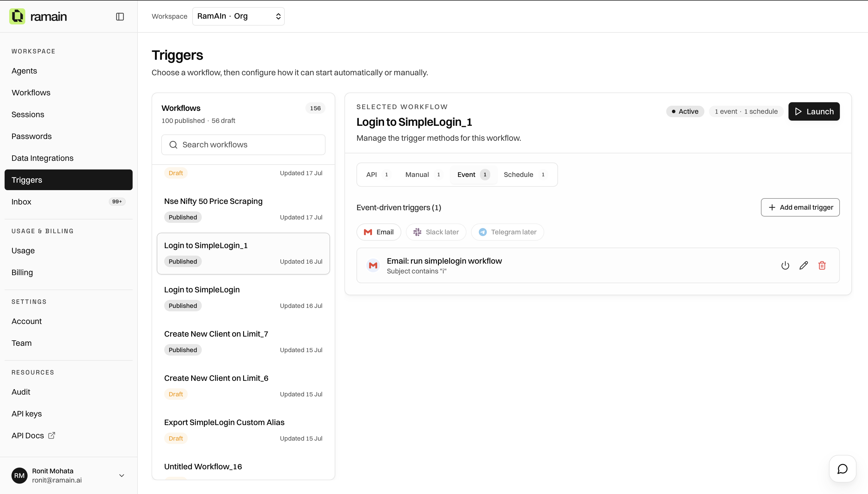Open the chat support bubble
This screenshot has height=494, width=868.
tap(842, 468)
